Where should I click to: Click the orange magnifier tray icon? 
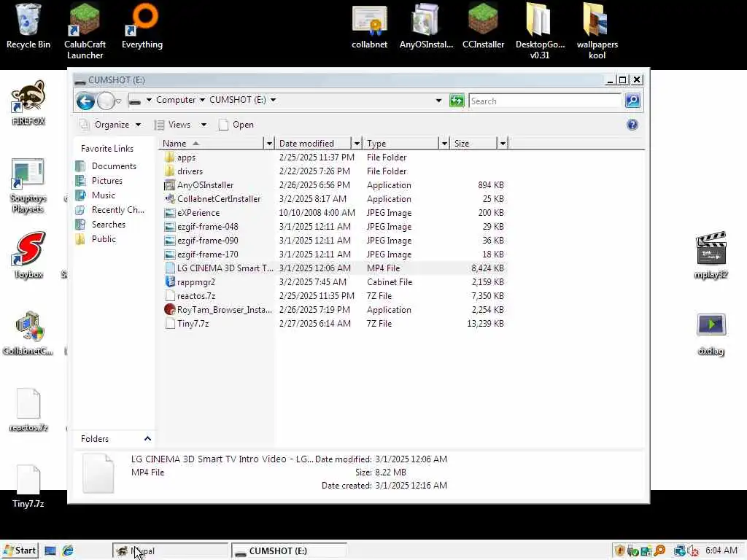[659, 551]
